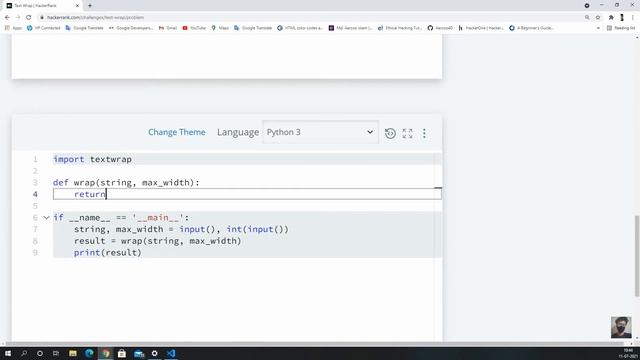Screen dimensions: 640x360
Task: Click the webcam thumbnail in the corner
Action: click(621, 327)
